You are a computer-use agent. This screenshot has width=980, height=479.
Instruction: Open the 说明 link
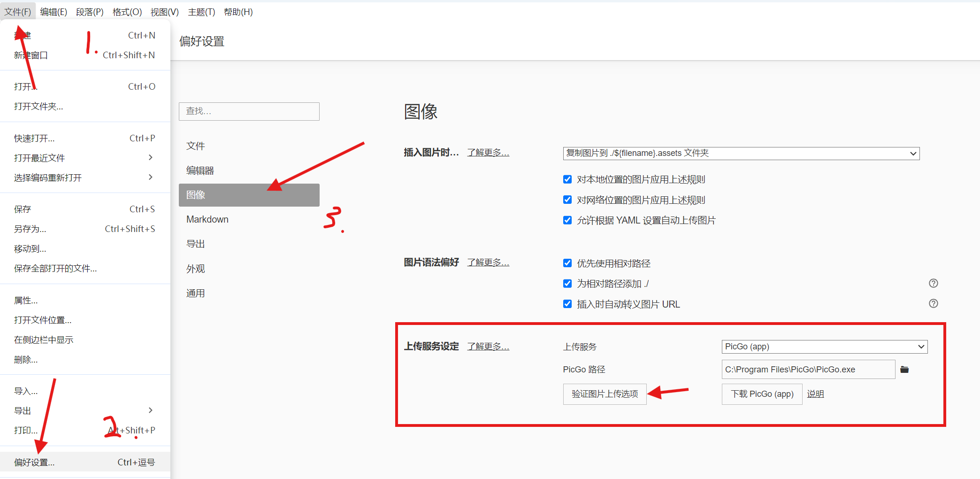[815, 394]
